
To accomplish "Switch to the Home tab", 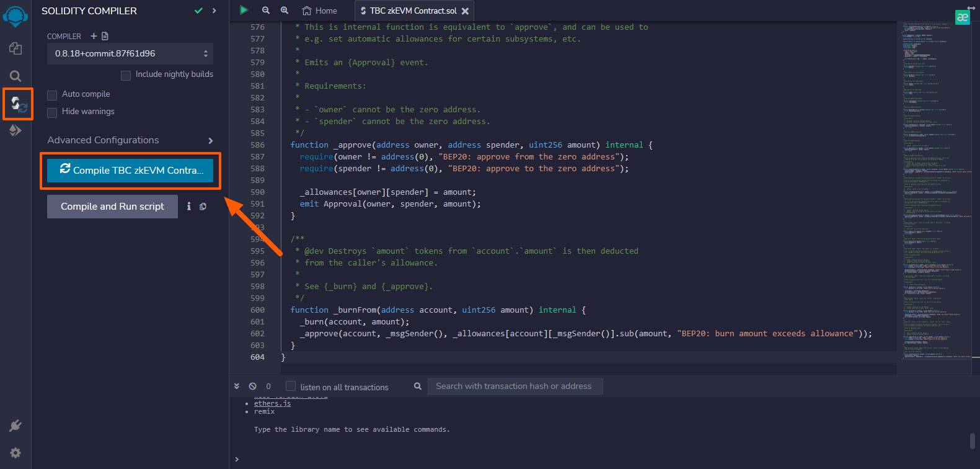I will pos(320,11).
